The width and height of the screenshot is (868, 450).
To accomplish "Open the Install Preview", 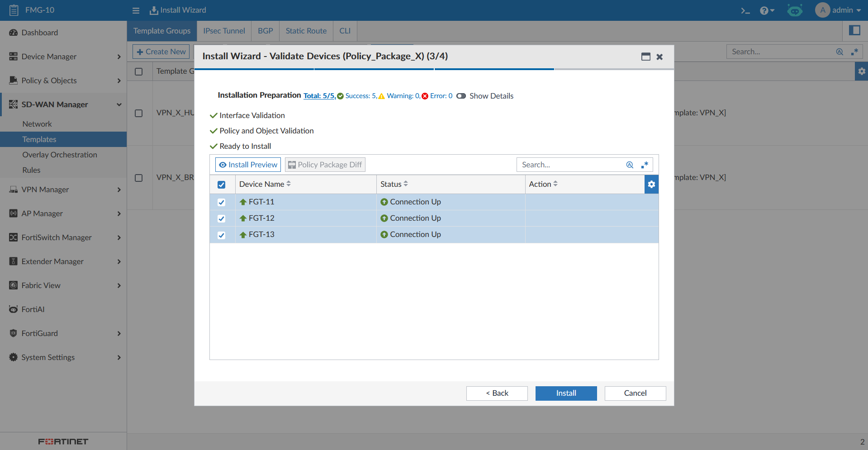I will point(248,165).
